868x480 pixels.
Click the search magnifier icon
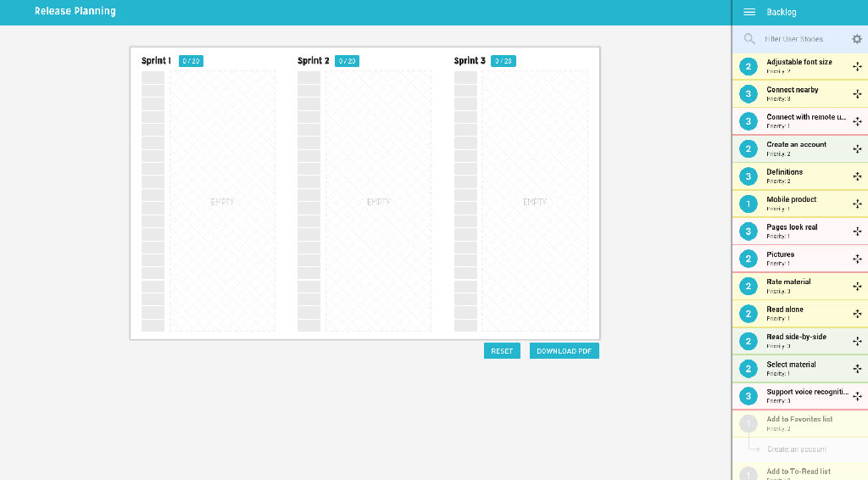tap(749, 39)
